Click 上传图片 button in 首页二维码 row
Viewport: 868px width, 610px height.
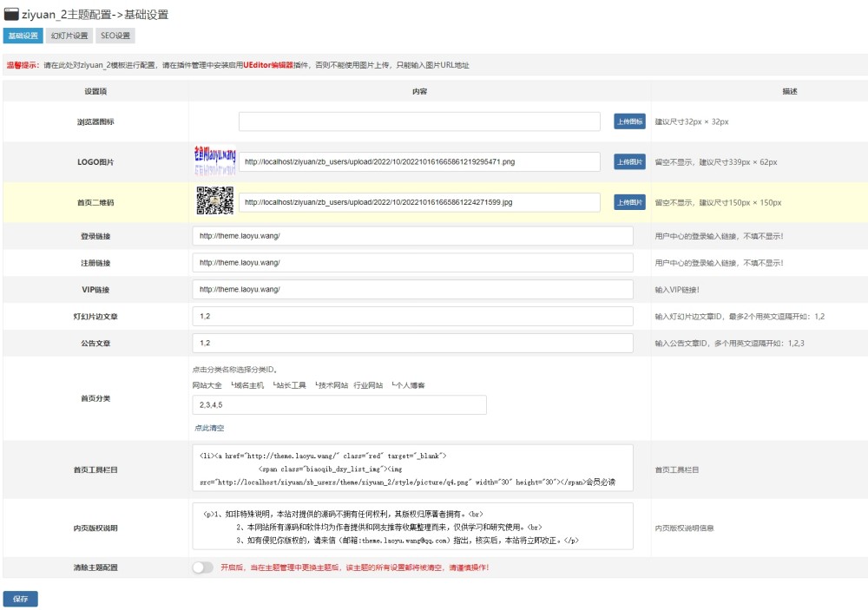click(629, 202)
